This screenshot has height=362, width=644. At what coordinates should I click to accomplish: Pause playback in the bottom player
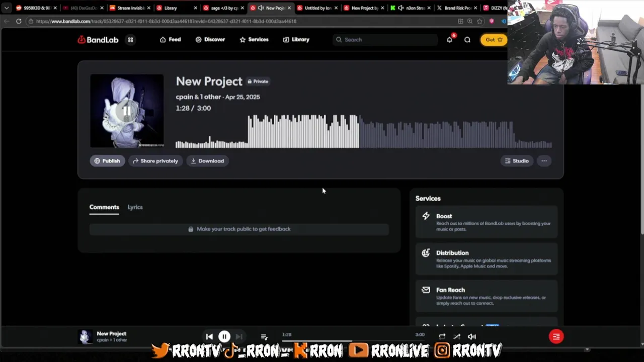point(224,337)
